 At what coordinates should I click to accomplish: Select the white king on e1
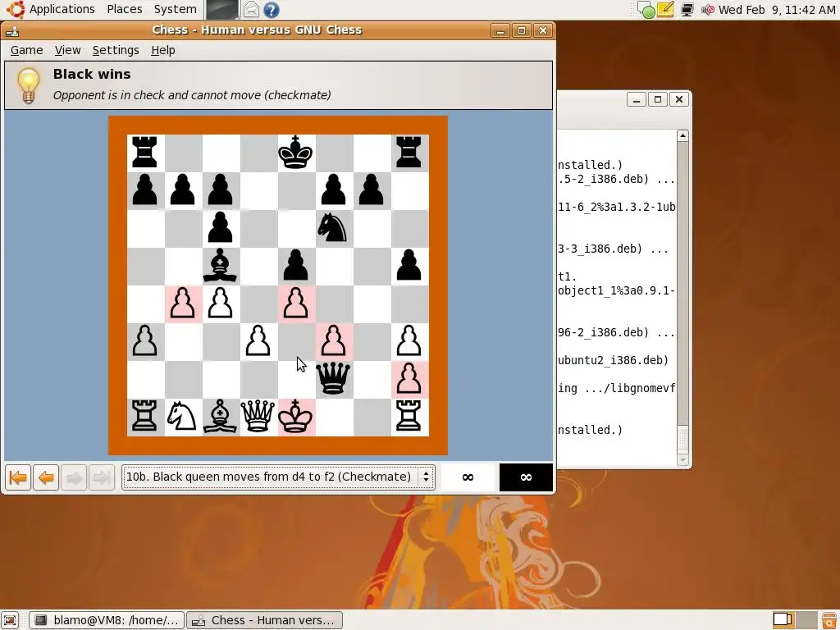tap(295, 416)
